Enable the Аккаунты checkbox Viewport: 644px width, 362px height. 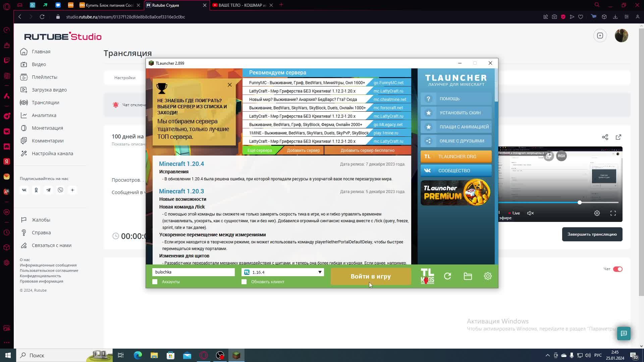pos(155,282)
